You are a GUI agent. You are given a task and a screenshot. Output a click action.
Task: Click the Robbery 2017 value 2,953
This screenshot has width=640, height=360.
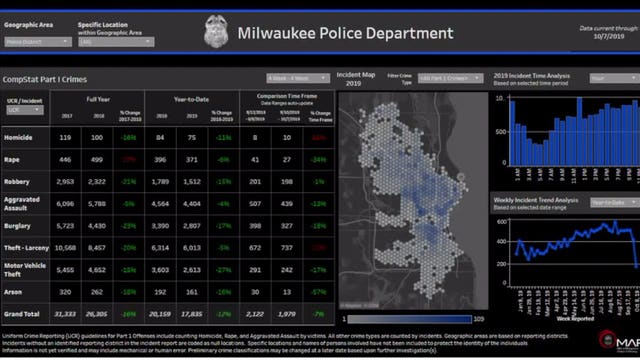pyautogui.click(x=65, y=182)
